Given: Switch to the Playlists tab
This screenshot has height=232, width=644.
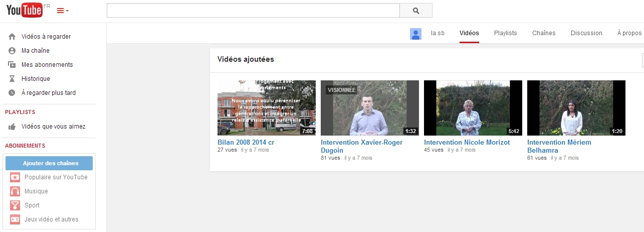Looking at the screenshot, I should 505,33.
